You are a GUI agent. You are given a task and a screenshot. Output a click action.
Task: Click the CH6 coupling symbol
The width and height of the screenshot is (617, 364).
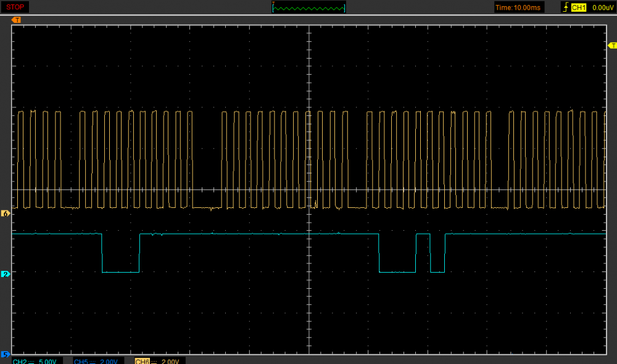pyautogui.click(x=154, y=361)
